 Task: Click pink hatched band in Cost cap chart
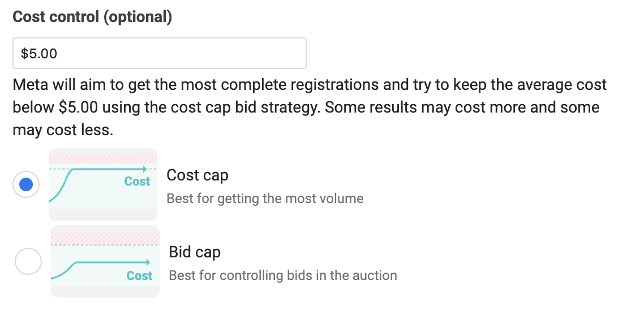[x=103, y=160]
